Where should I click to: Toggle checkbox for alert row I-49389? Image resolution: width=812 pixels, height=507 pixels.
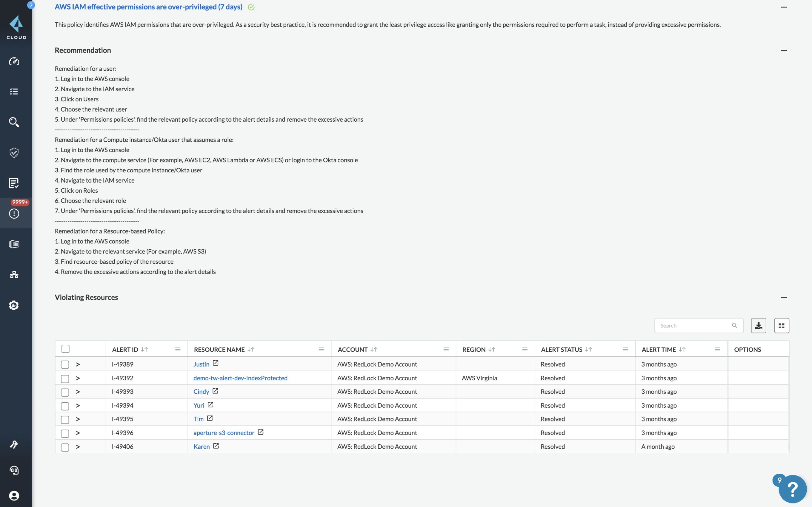tap(64, 364)
